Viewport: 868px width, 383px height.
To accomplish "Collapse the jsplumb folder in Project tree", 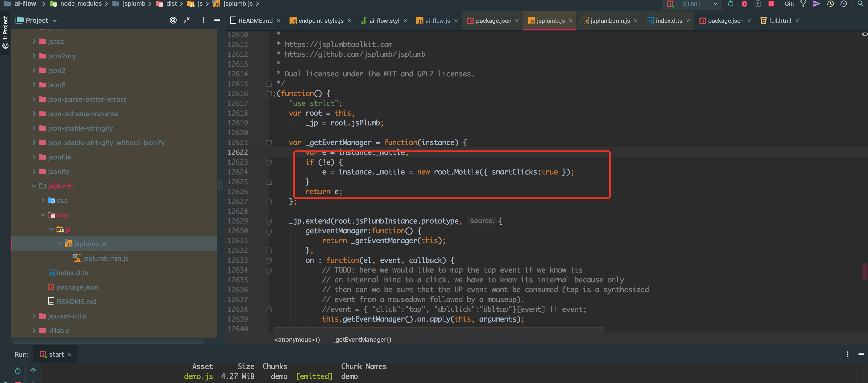I will [x=34, y=186].
